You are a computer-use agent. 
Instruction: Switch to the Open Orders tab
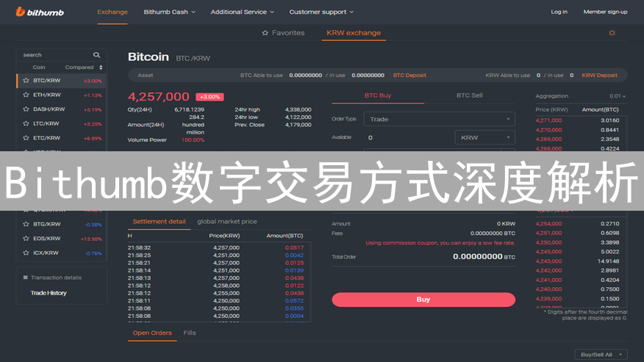coord(152,333)
